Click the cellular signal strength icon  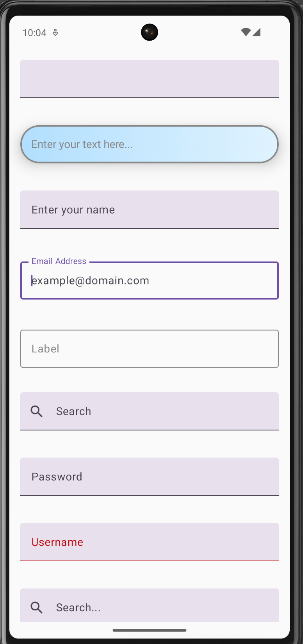coord(256,32)
